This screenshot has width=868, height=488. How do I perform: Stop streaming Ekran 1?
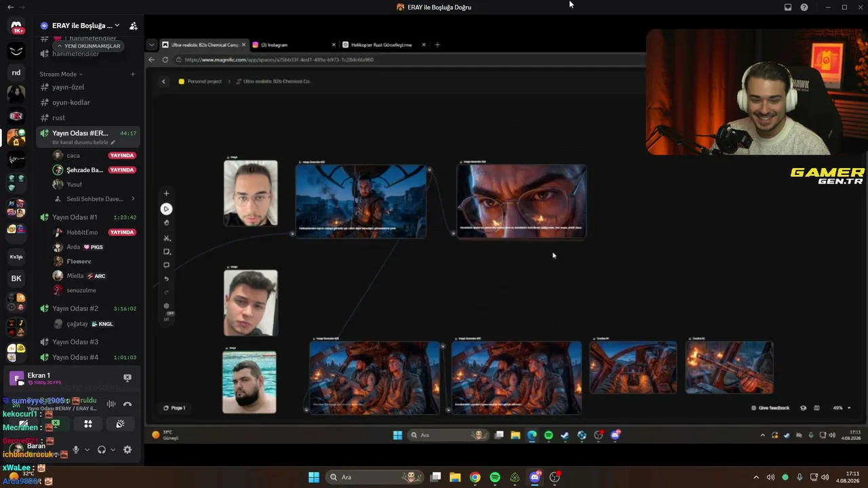[127, 378]
